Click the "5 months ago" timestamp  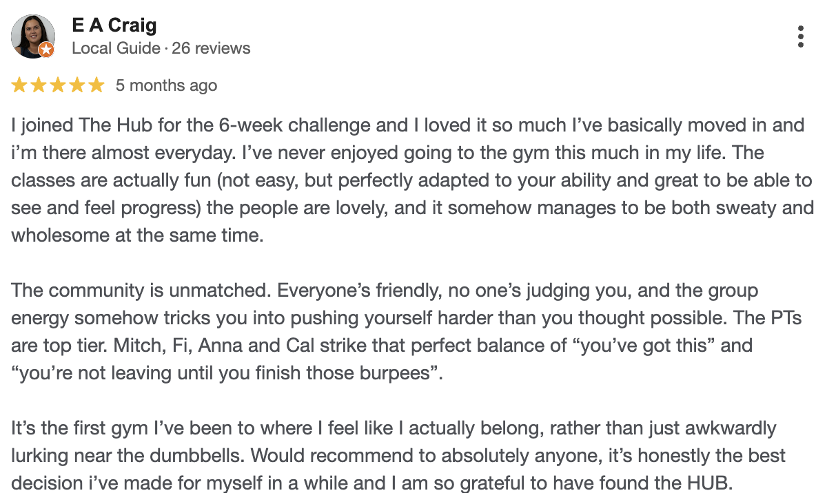coord(166,85)
